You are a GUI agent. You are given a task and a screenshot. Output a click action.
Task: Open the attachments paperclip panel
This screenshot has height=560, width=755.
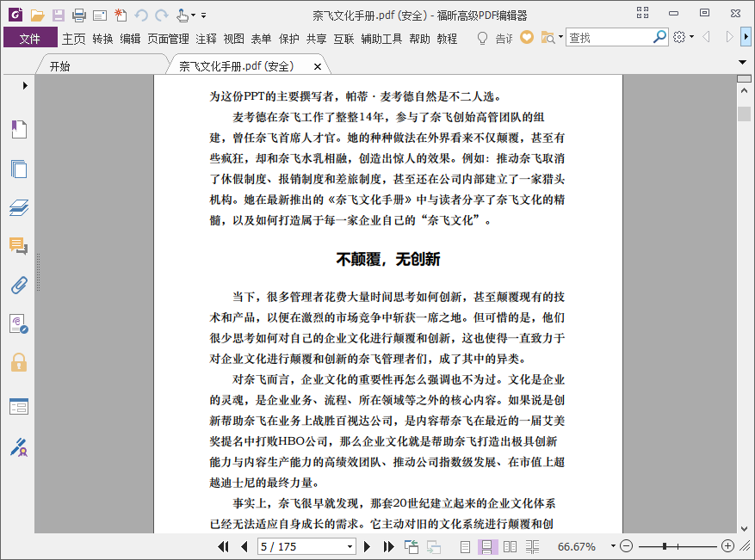click(19, 285)
